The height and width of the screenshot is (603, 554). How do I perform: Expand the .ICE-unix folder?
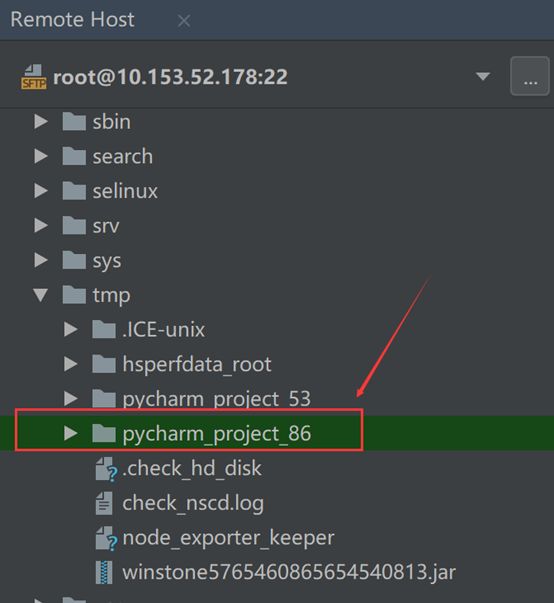(x=70, y=330)
